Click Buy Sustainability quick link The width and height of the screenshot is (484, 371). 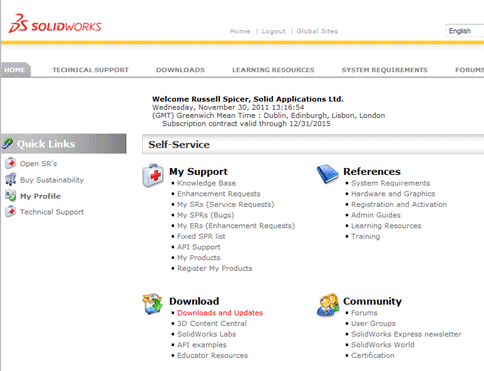52,180
